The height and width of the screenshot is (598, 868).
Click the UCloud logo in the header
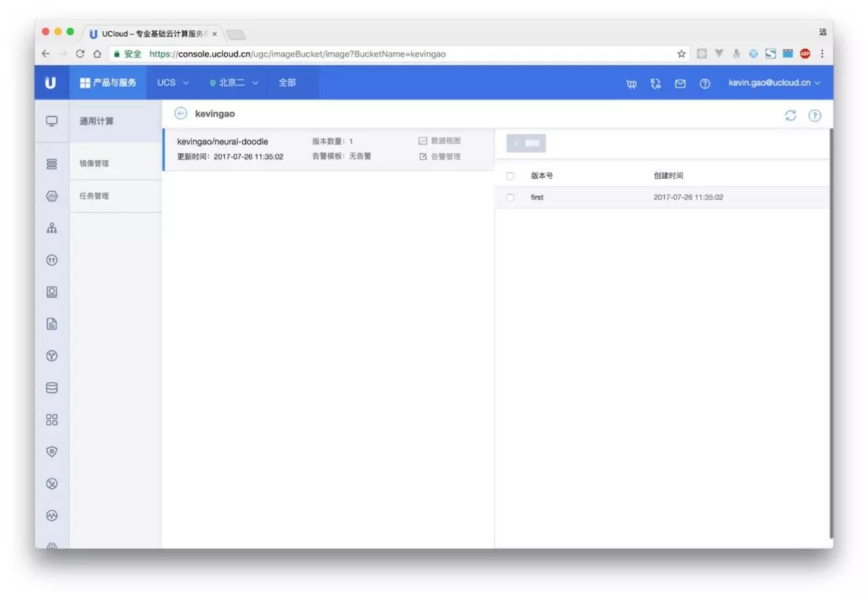(x=51, y=83)
